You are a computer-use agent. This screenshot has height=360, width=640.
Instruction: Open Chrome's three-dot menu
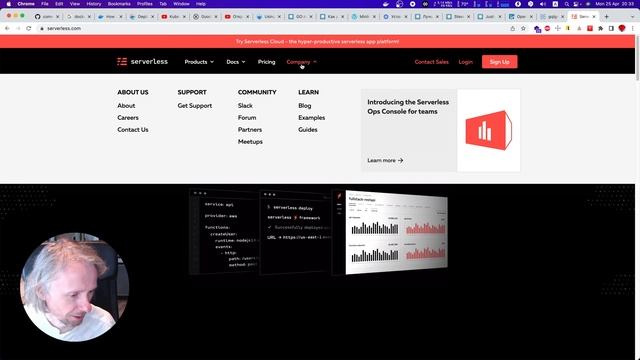click(633, 29)
